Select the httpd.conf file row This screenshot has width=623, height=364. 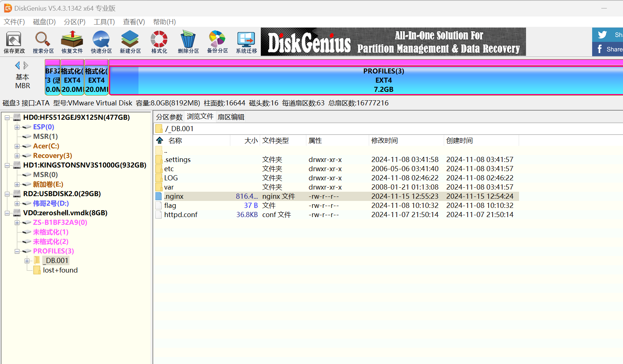click(181, 215)
